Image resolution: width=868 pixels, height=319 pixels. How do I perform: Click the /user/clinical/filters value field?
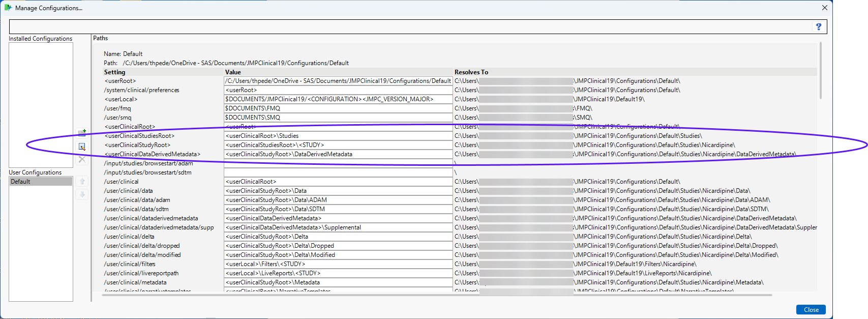pyautogui.click(x=338, y=264)
